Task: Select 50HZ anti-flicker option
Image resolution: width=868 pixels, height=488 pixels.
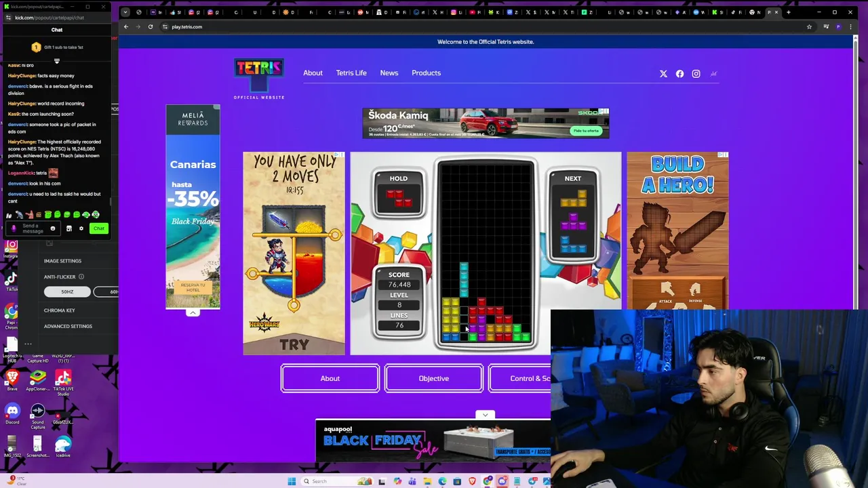Action: point(67,291)
